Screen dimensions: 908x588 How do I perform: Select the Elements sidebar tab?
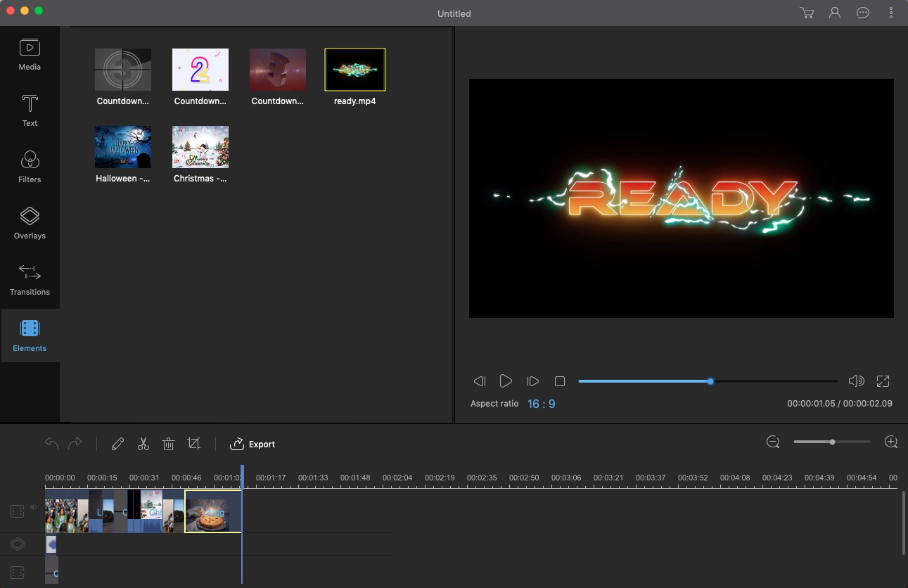pos(30,336)
